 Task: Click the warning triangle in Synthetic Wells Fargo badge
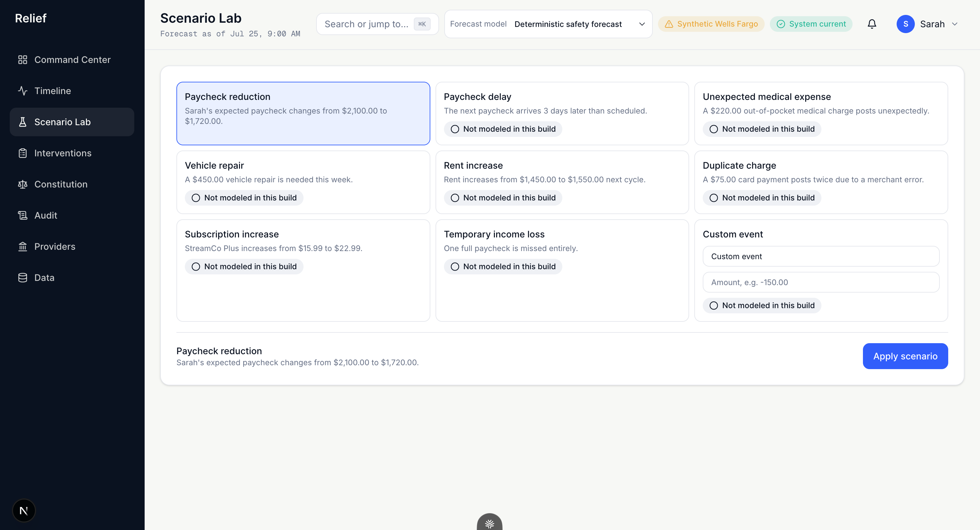click(x=669, y=24)
